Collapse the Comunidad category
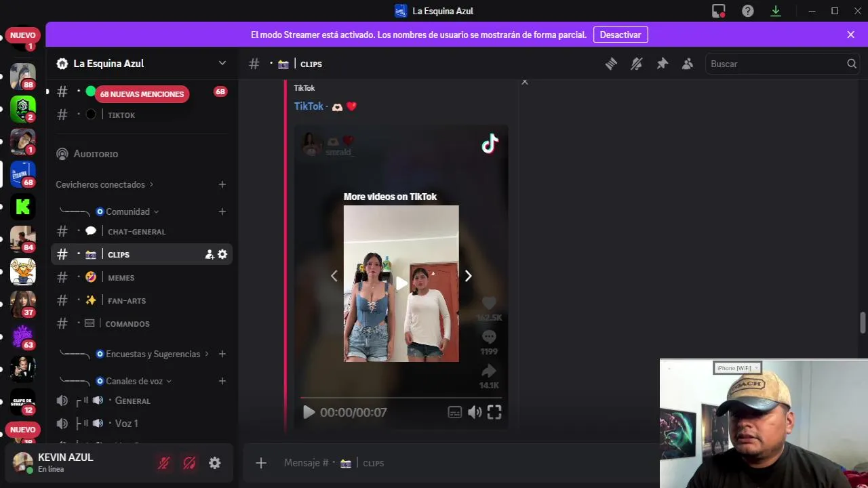This screenshot has height=488, width=868. tap(127, 211)
